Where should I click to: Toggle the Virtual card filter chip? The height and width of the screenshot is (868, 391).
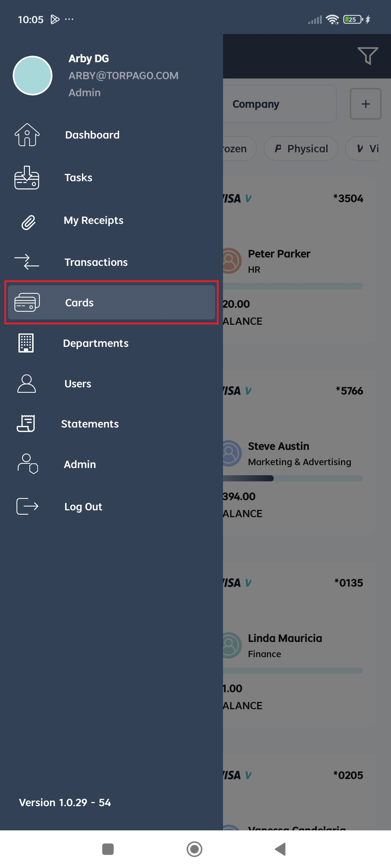(362, 149)
